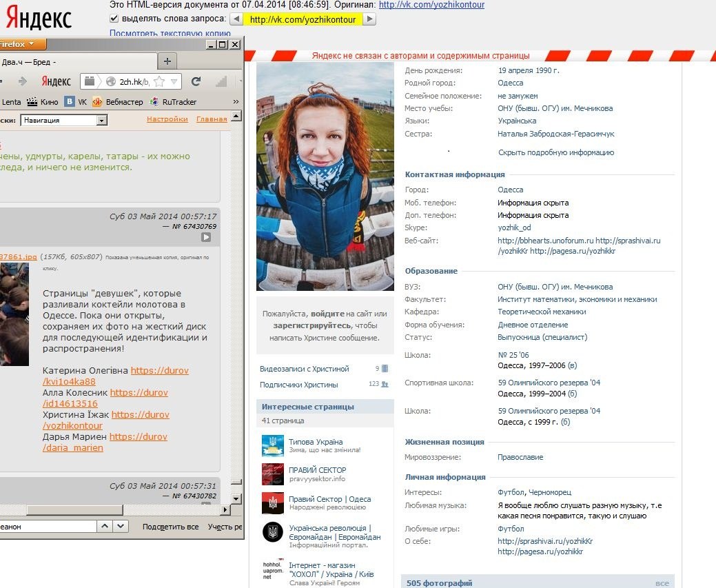Image resolution: width=716 pixels, height=588 pixels.
Task: Open videos via the filmstrip icon
Action: (385, 368)
